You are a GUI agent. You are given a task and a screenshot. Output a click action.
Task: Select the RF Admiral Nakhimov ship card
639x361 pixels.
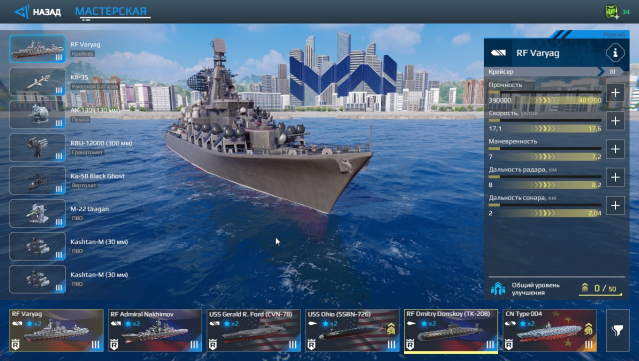pyautogui.click(x=155, y=330)
